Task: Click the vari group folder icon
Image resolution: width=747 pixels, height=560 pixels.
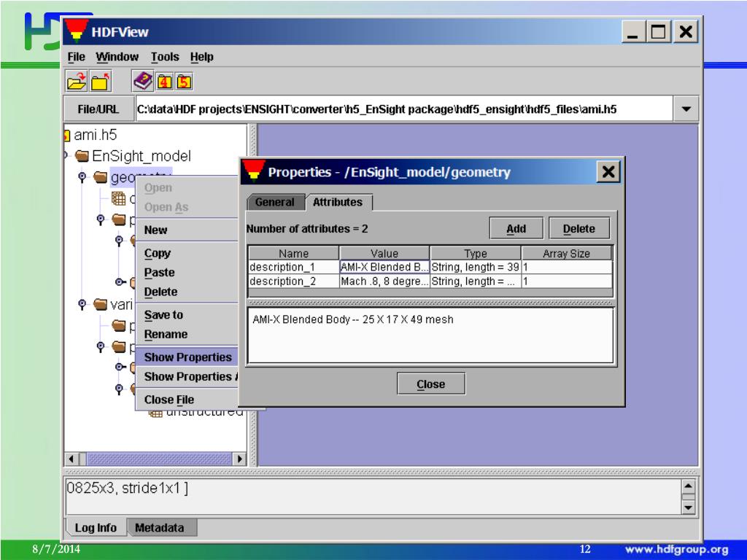Action: coord(100,304)
